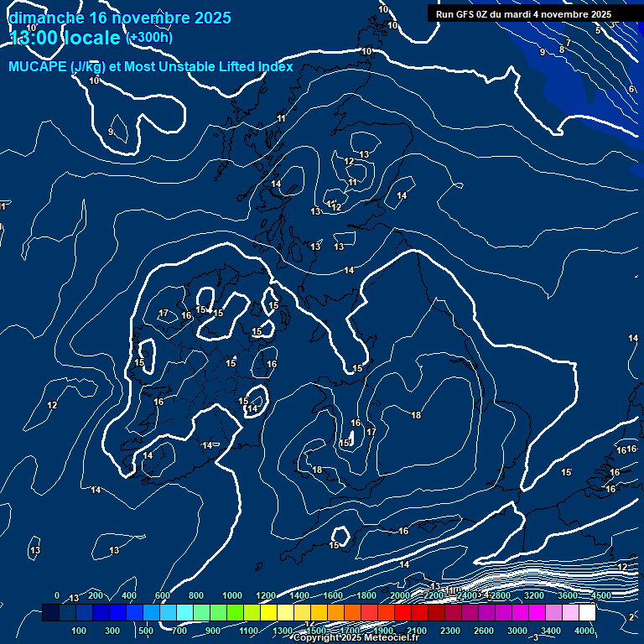The height and width of the screenshot is (644, 644).
Task: Choose the orchid swatch before light pink
Action: pos(553,612)
